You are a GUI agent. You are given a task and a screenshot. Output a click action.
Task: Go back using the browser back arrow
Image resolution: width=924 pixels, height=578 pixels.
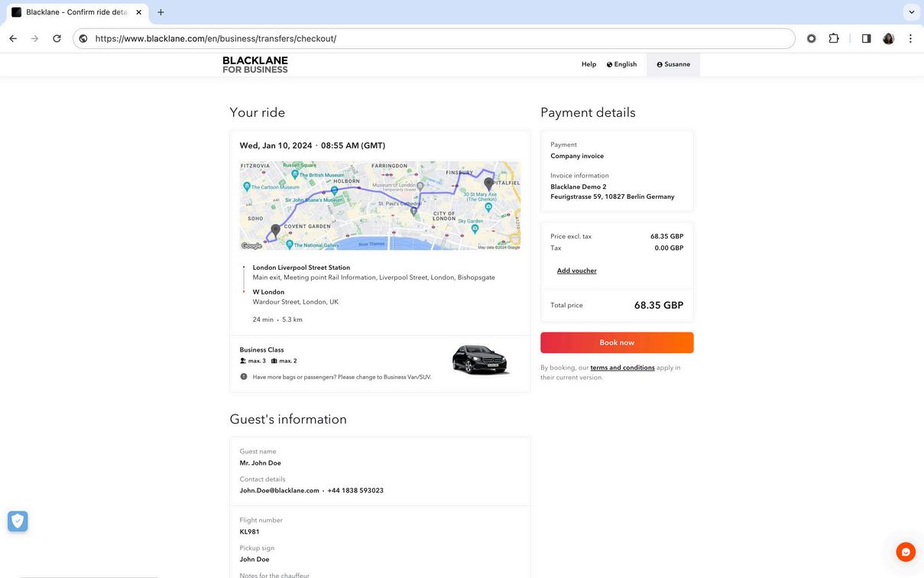pyautogui.click(x=13, y=38)
